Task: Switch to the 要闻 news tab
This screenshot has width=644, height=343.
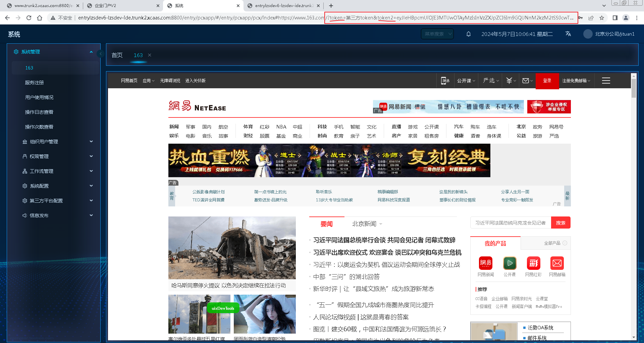Action: click(326, 224)
